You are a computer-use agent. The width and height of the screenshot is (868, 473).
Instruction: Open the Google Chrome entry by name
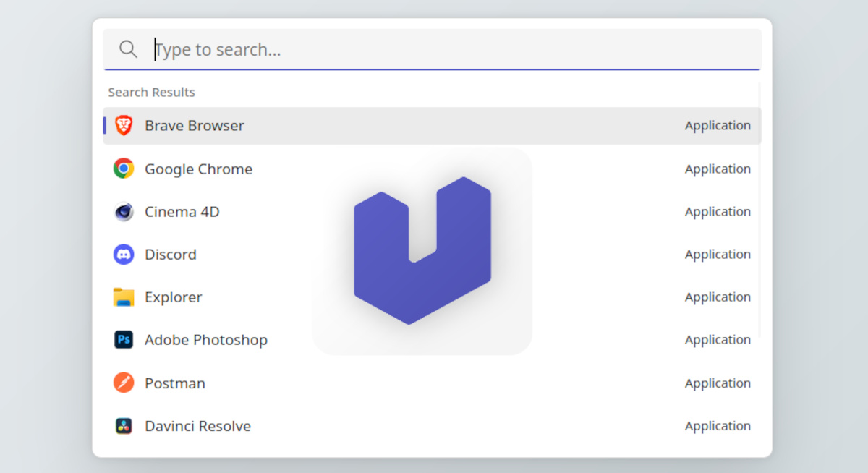(x=198, y=169)
